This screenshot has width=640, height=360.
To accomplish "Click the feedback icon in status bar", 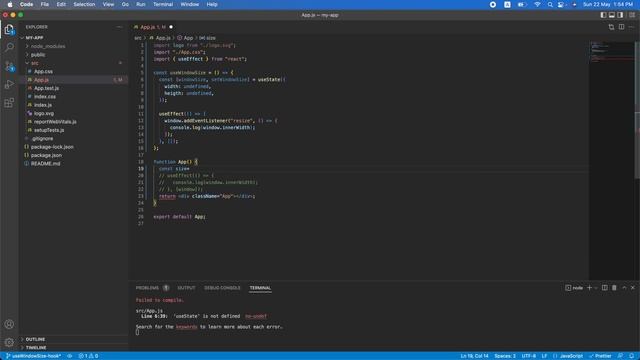I will click(620, 356).
